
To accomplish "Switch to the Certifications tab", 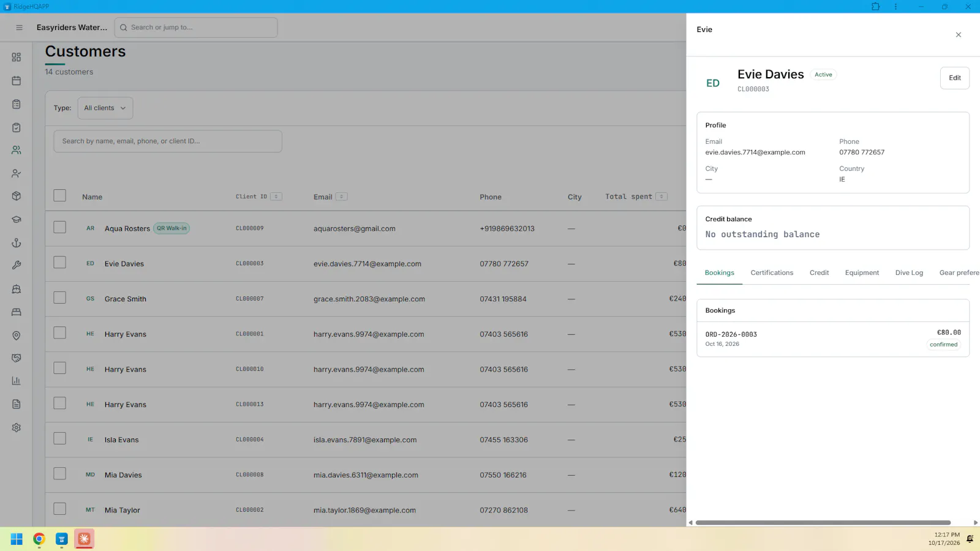I will tap(772, 273).
